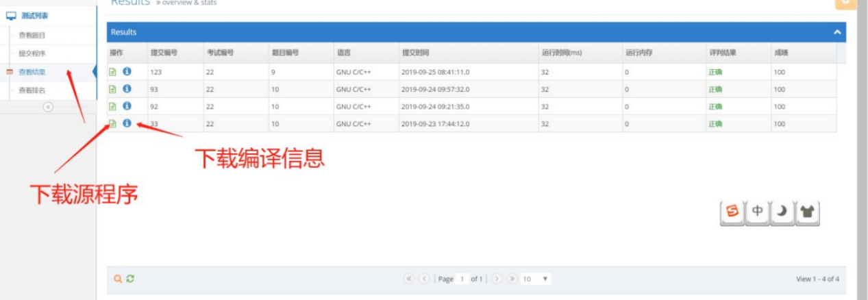Collapse the Results panel chevron

[x=836, y=32]
